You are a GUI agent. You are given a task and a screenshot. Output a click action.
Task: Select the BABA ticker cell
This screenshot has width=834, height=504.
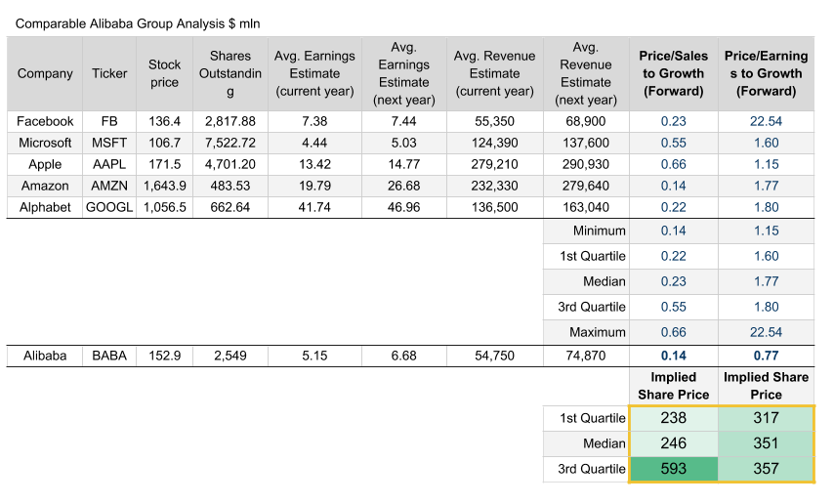pyautogui.click(x=109, y=357)
